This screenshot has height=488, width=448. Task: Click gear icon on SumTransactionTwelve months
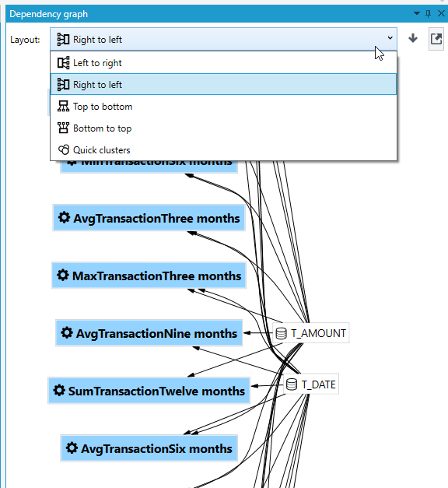click(x=59, y=390)
